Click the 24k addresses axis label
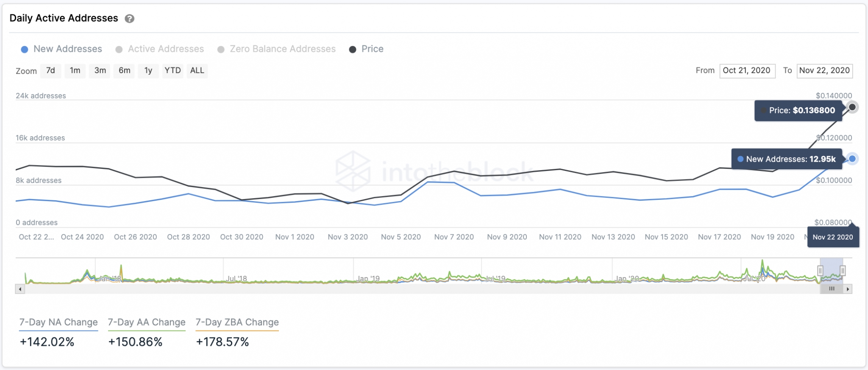This screenshot has height=370, width=868. tap(41, 96)
